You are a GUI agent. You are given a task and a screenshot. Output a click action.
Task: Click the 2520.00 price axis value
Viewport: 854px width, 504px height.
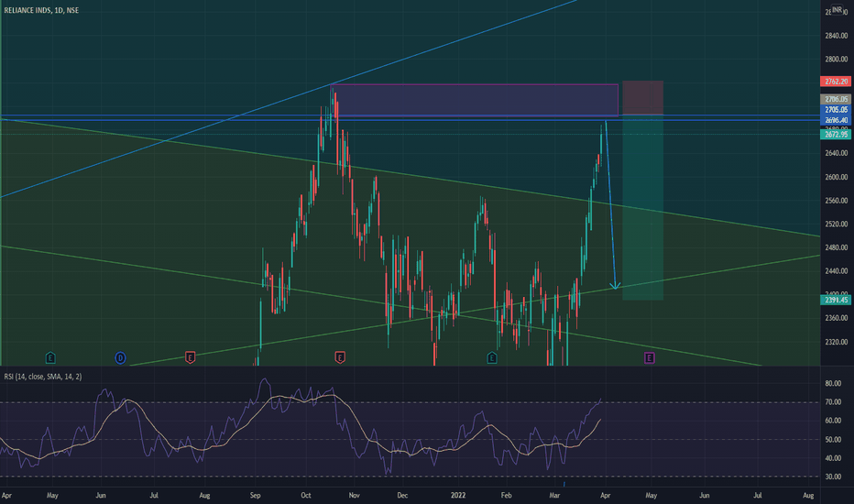pos(836,224)
